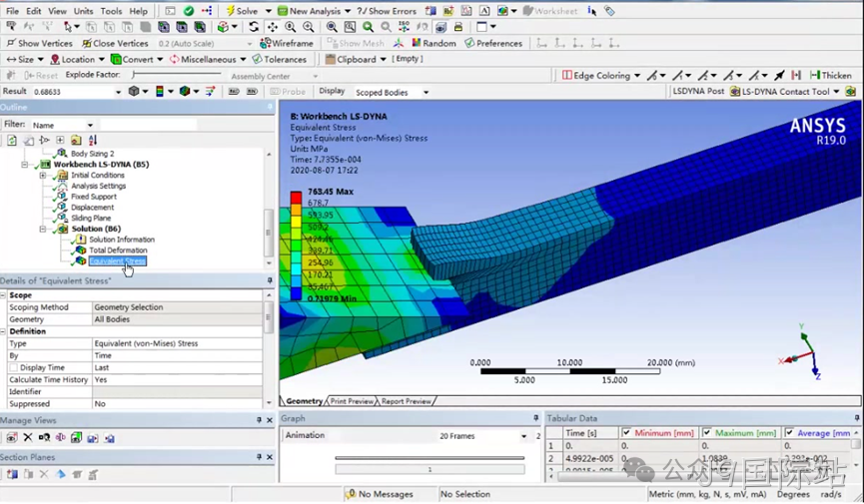Click the expand-all plus icon in Outline toolbar
The height and width of the screenshot is (504, 864).
click(60, 140)
